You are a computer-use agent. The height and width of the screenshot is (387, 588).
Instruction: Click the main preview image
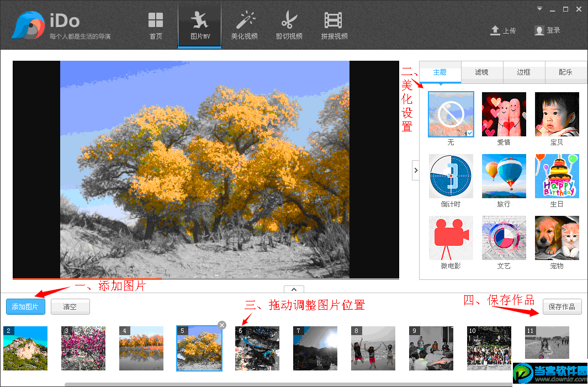[205, 169]
